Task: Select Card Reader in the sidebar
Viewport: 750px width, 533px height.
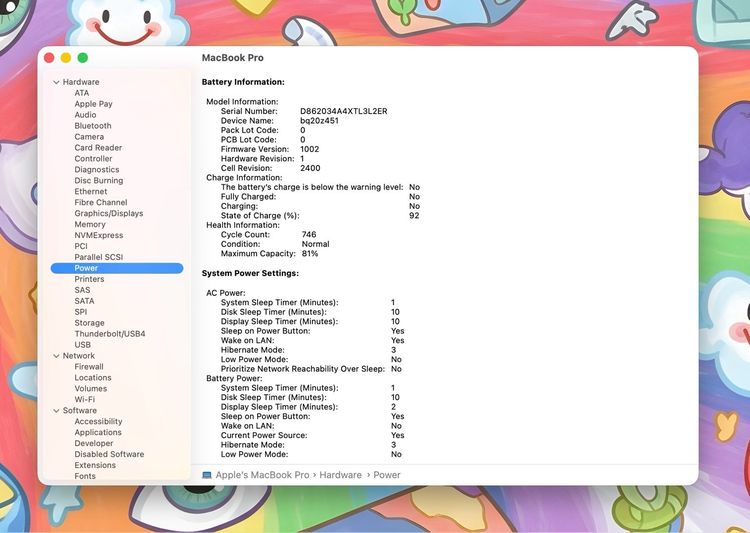Action: coord(98,148)
